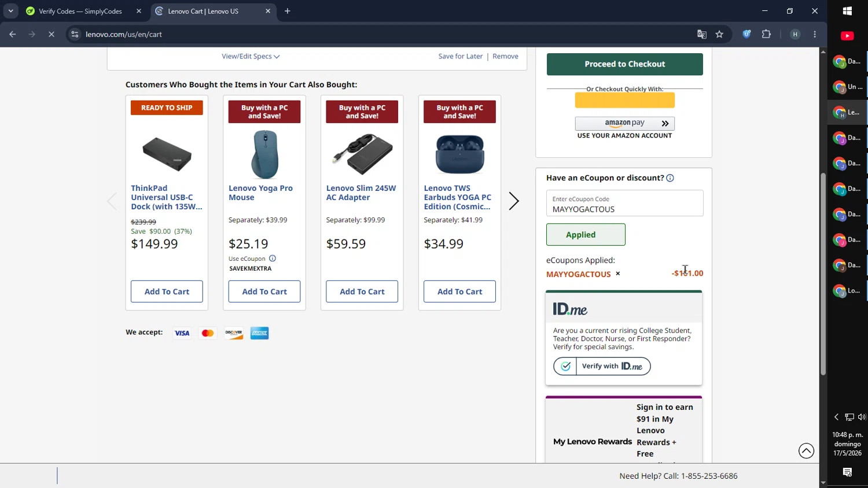Open Lenovo Yoga Pro Mouse link
The height and width of the screenshot is (488, 868).
[260, 193]
